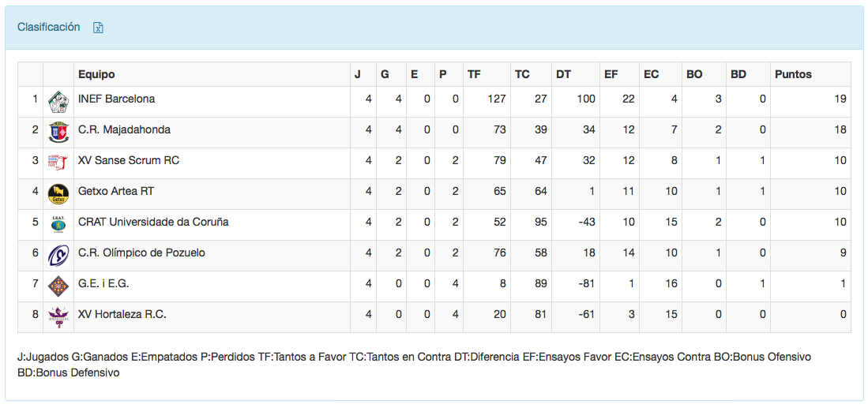Click the INEF Barcelona team logo
The width and height of the screenshot is (868, 408).
click(x=58, y=102)
